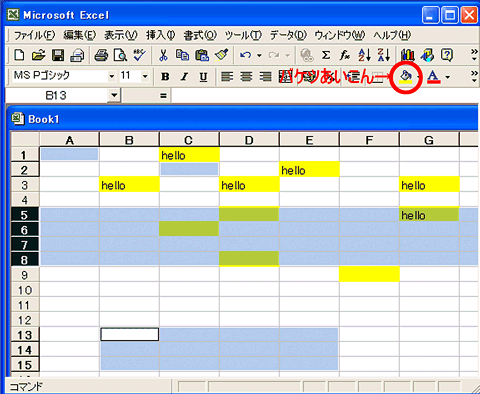Toggle Bold formatting button
Image resolution: width=480 pixels, height=394 pixels.
click(x=165, y=77)
